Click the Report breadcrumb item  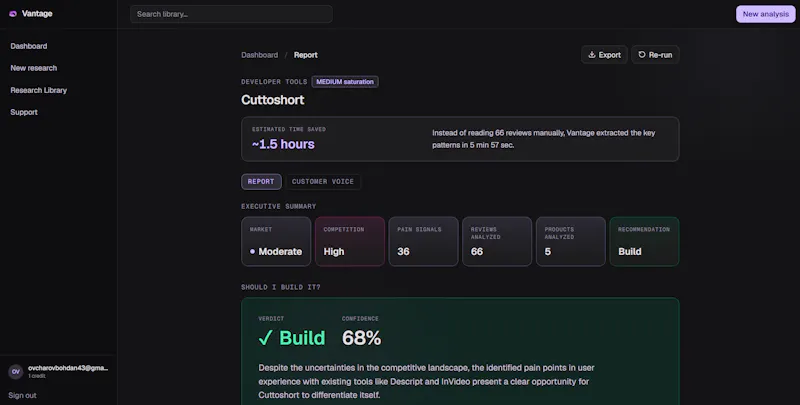[x=306, y=55]
